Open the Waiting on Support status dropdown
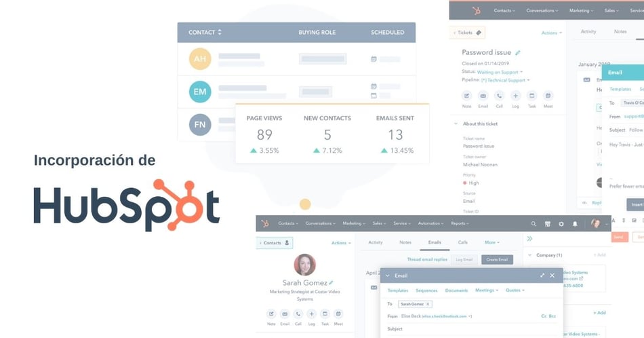Viewport: 644px width, 338px height. point(500,72)
